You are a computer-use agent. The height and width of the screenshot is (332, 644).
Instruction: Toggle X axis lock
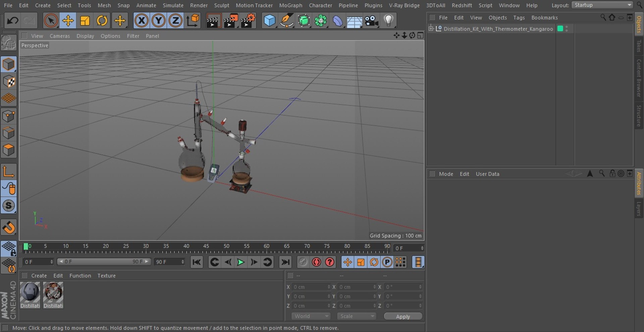point(142,21)
